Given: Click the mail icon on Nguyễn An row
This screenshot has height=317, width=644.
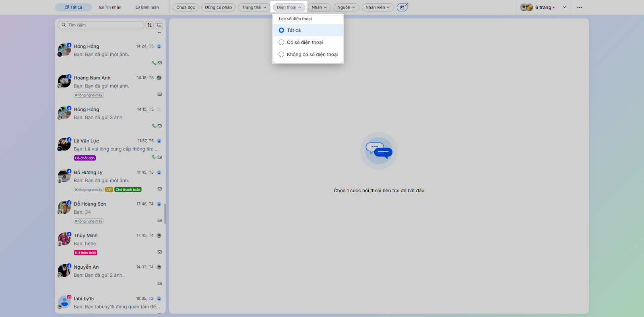Looking at the screenshot, I should click(x=160, y=283).
